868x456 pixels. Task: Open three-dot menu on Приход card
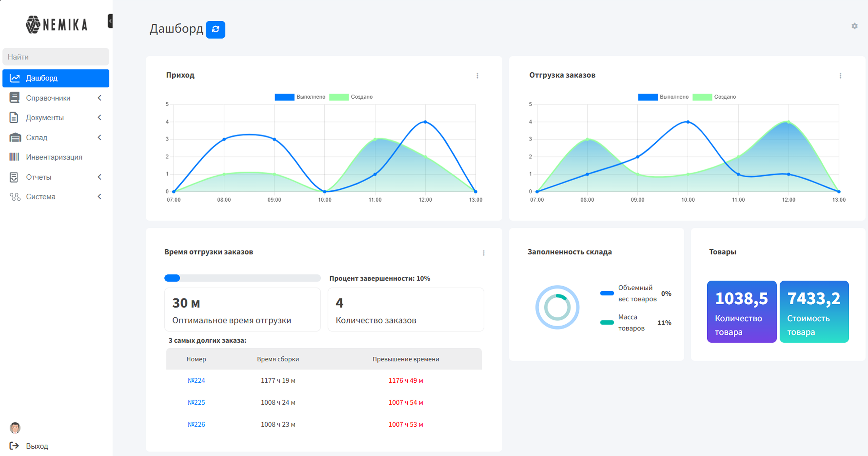tap(477, 75)
